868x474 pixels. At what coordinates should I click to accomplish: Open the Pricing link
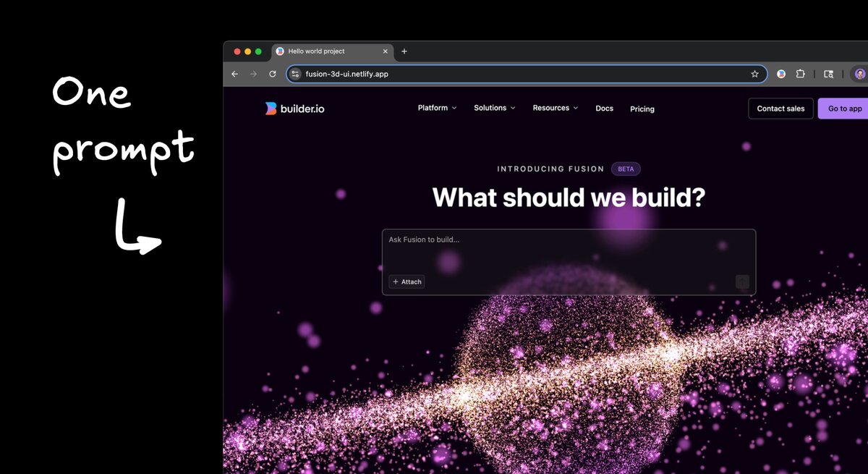pos(642,109)
